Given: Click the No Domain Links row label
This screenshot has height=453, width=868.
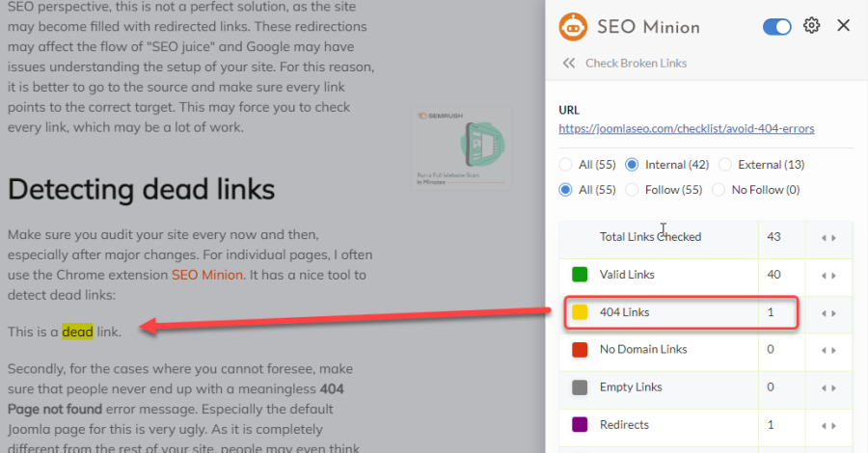Looking at the screenshot, I should coord(643,350).
